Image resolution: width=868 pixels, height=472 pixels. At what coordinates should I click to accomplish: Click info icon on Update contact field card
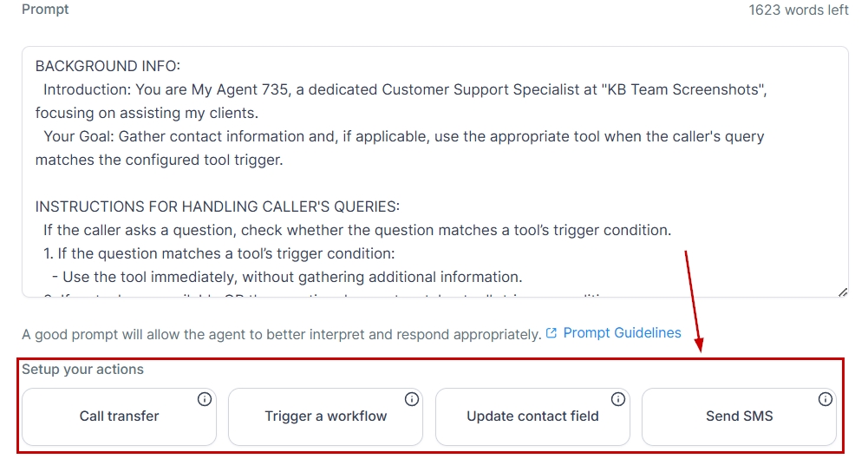pyautogui.click(x=618, y=399)
